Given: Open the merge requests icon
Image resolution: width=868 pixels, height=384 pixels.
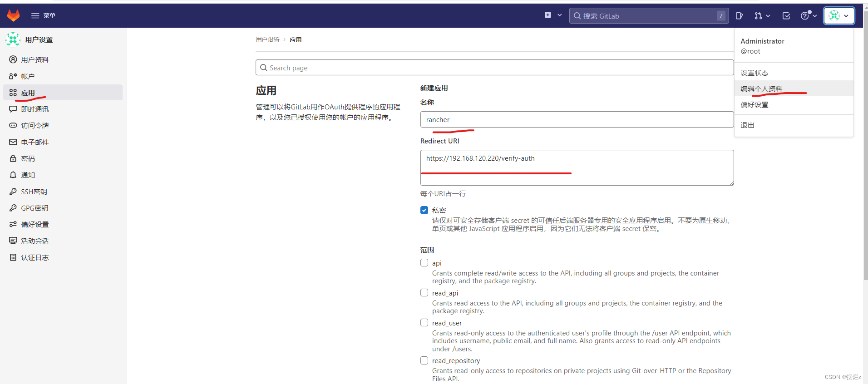Looking at the screenshot, I should point(758,16).
